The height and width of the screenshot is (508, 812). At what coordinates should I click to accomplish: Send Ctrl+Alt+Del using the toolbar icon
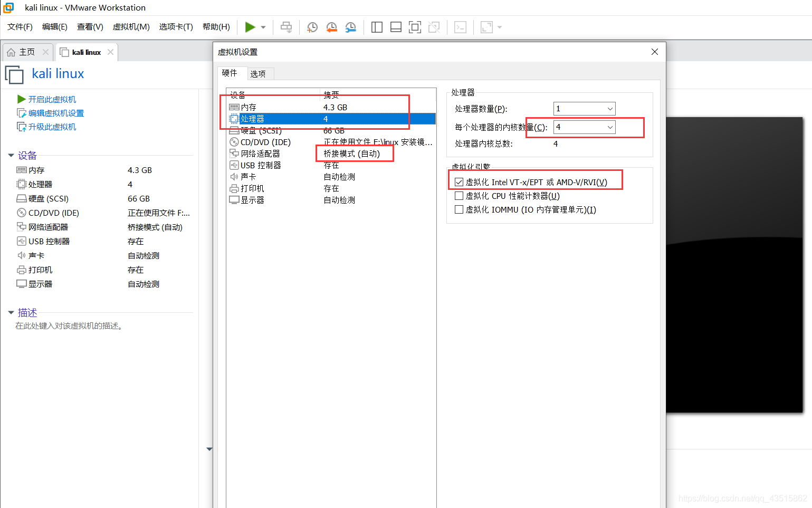pos(286,27)
